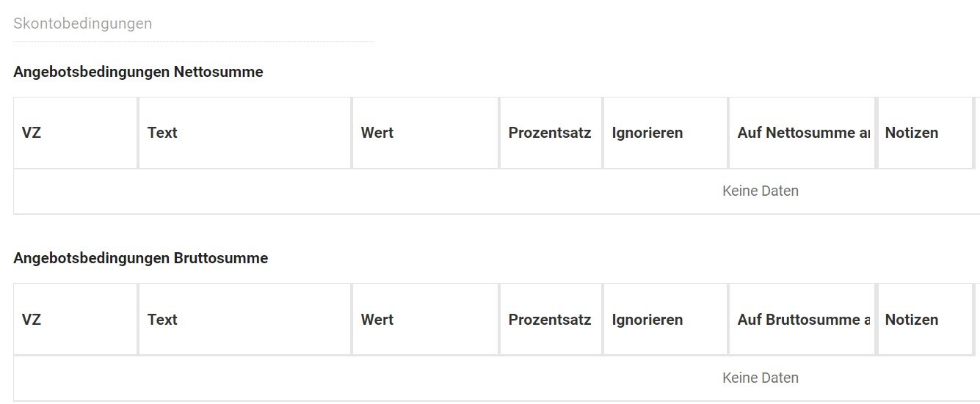
Task: Click Keine Daten row in Bruttosumme table
Action: click(760, 378)
